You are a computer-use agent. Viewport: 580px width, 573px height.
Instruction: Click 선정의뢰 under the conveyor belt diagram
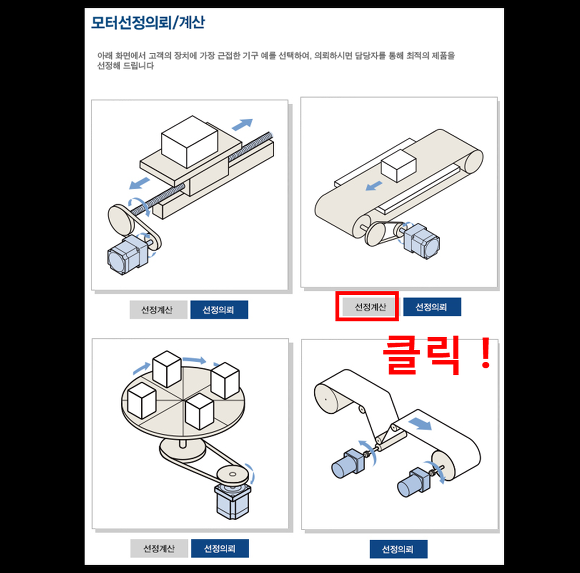point(432,307)
